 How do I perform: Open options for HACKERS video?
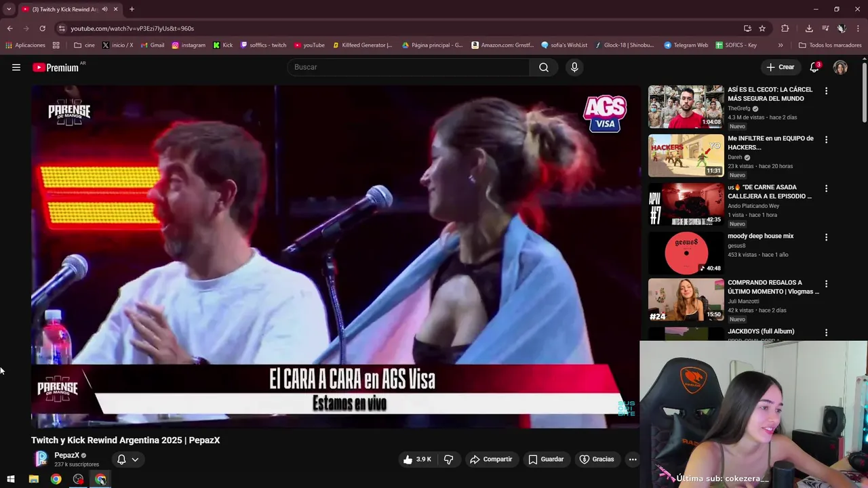point(826,140)
